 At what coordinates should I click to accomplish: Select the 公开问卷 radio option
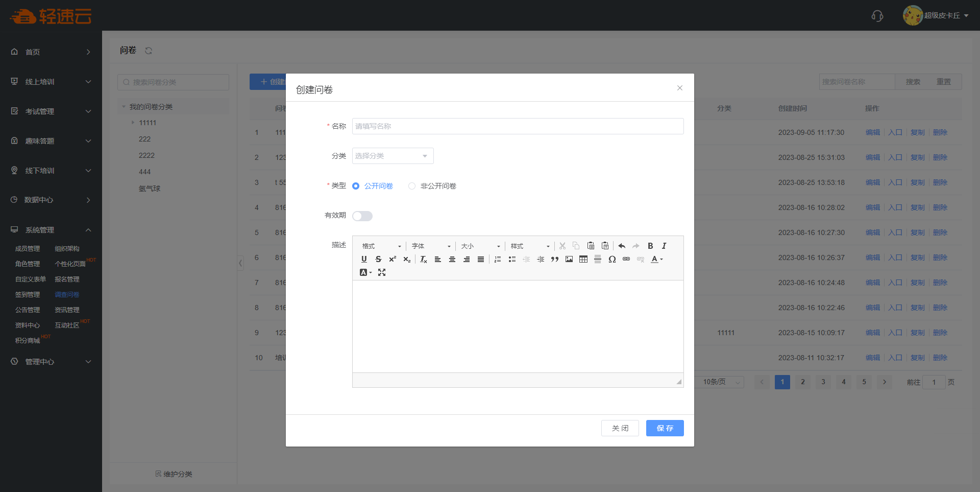click(x=356, y=186)
